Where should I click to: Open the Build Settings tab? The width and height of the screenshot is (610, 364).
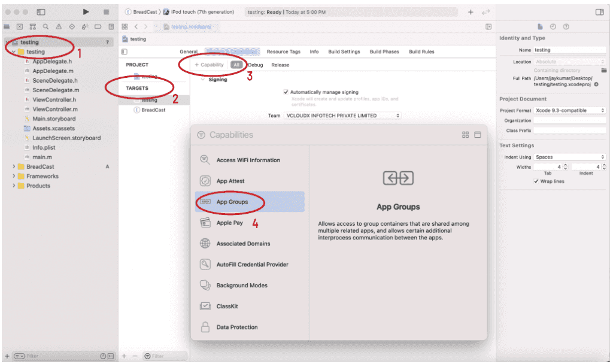pos(344,51)
